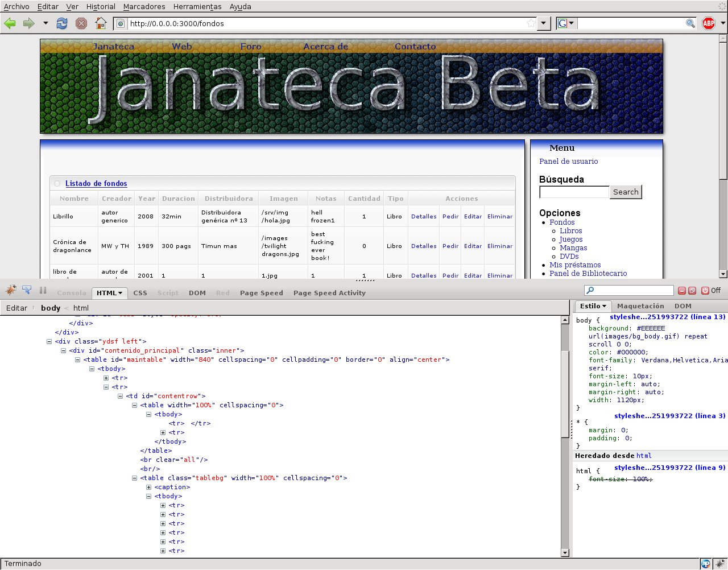Click the Stop loading icon
Image resolution: width=728 pixels, height=570 pixels.
coord(81,23)
